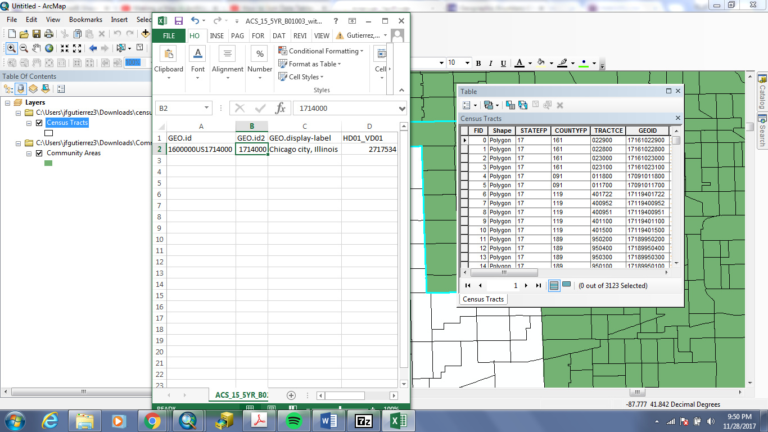Toggle Community Areas layer visibility
The image size is (768, 432).
point(39,154)
